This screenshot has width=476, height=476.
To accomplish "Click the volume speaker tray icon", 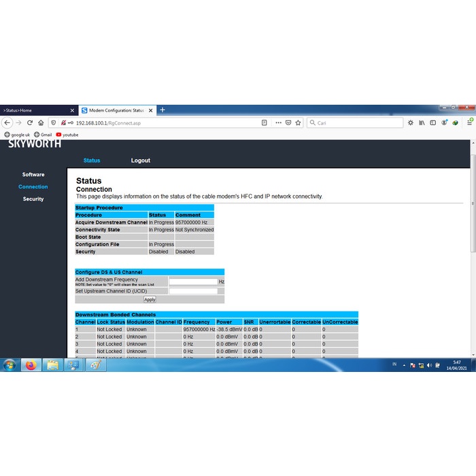I will click(429, 365).
